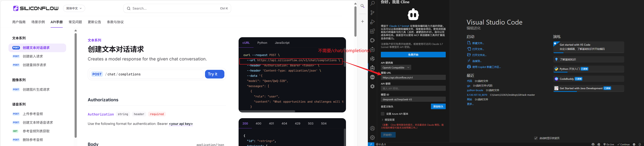Image resolution: width=644 pixels, height=146 pixels.
Task: Open Get started with VS Code walkthrough
Action: (589, 47)
